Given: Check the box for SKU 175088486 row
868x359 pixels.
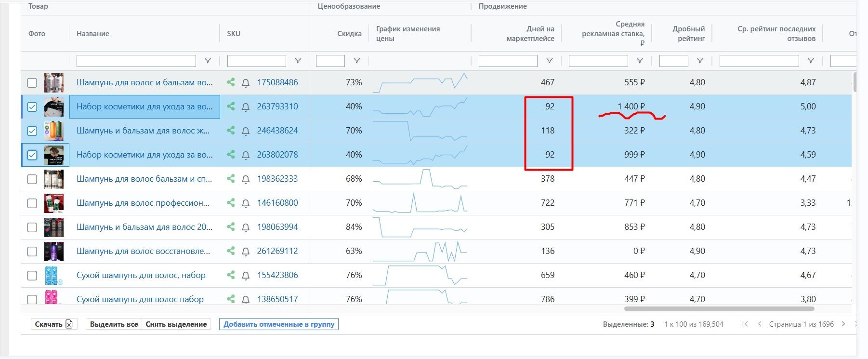Looking at the screenshot, I should coord(32,83).
